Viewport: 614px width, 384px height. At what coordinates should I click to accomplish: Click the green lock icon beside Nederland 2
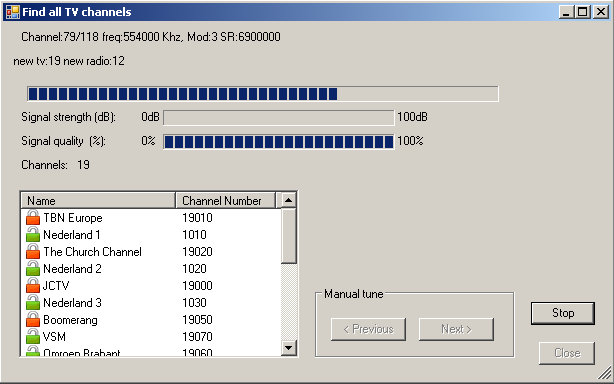coord(33,269)
